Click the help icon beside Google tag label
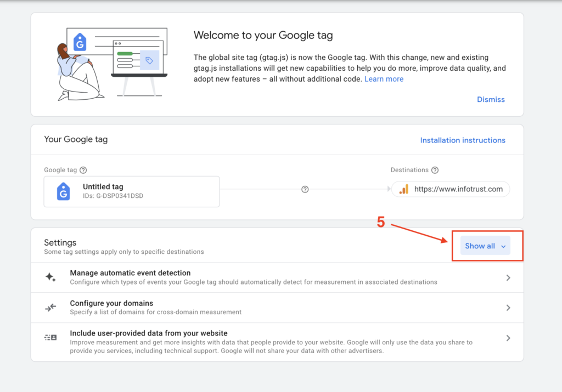Viewport: 562px width, 392px height. (x=83, y=171)
